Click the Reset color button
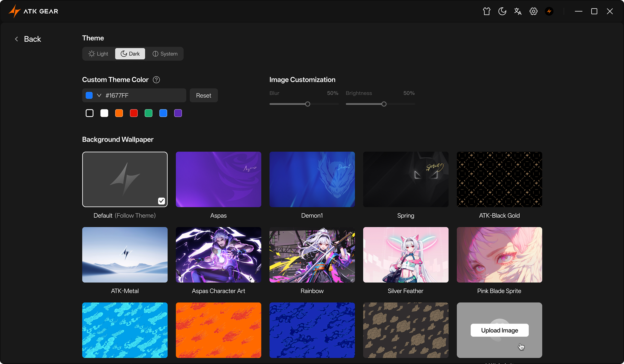The image size is (624, 364). point(204,95)
